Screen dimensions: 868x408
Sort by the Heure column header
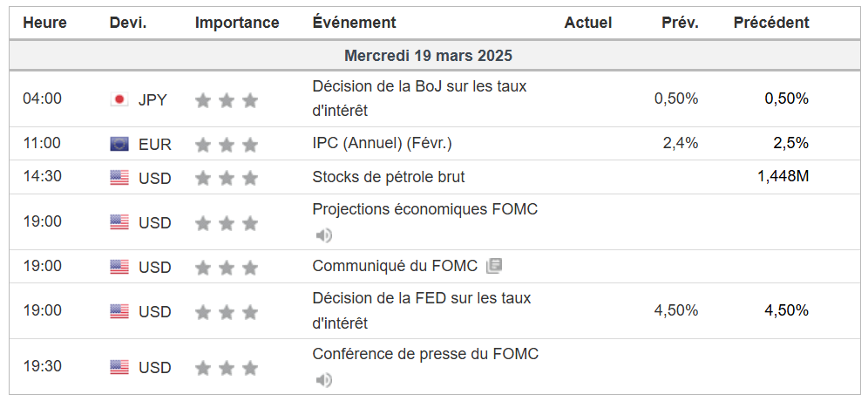point(44,23)
